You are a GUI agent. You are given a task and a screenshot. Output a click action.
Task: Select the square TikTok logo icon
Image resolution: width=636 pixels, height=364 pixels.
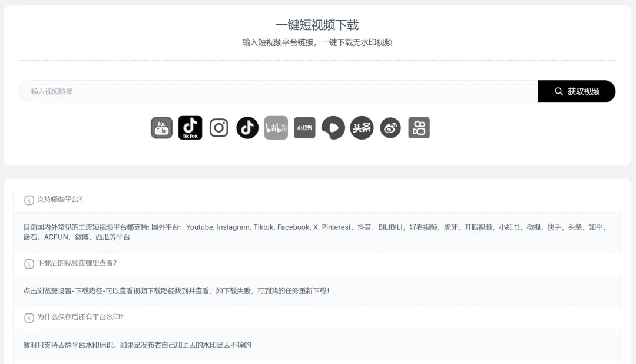point(190,128)
